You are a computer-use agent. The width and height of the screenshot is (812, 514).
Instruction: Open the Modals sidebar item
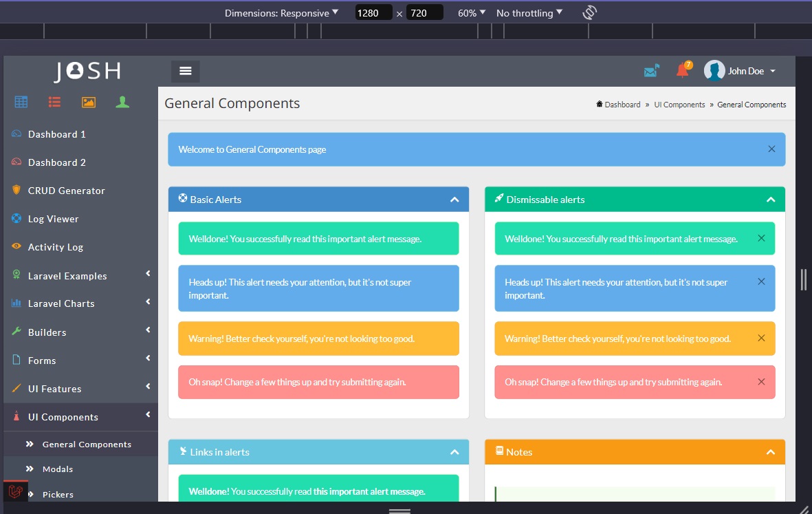[x=58, y=469]
